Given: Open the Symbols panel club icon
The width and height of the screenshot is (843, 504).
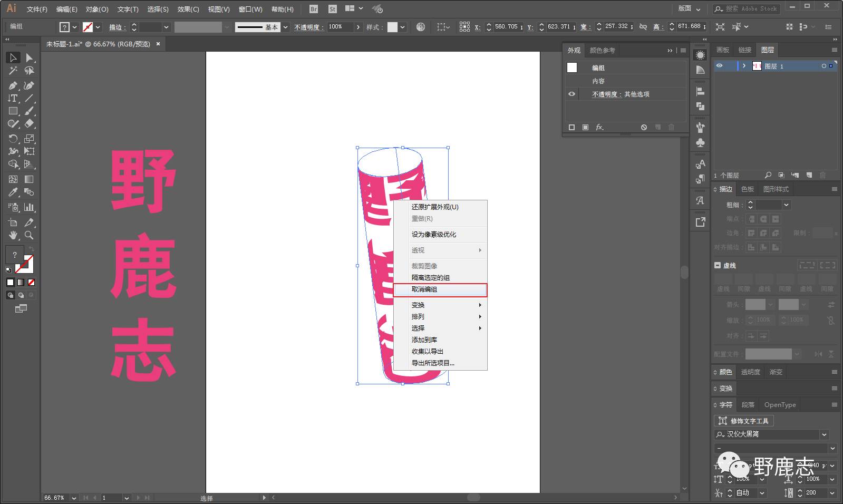Looking at the screenshot, I should click(700, 143).
